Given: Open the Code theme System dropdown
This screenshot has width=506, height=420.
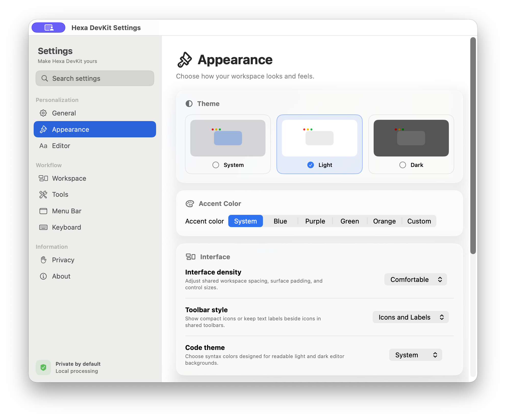Looking at the screenshot, I should [416, 355].
